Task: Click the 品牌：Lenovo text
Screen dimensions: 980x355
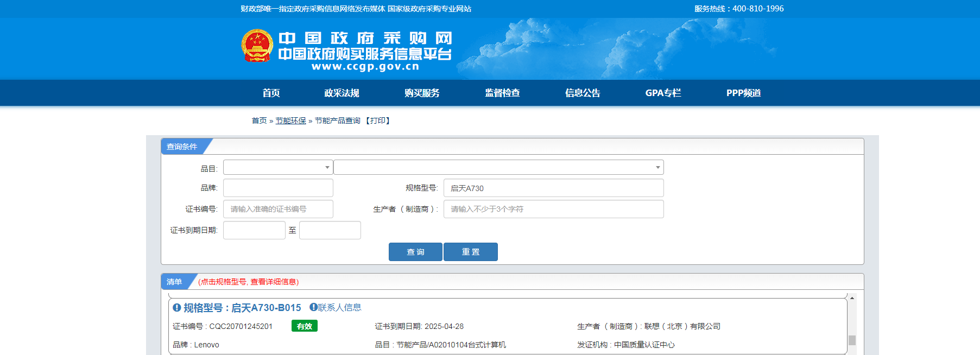Action: point(196,345)
